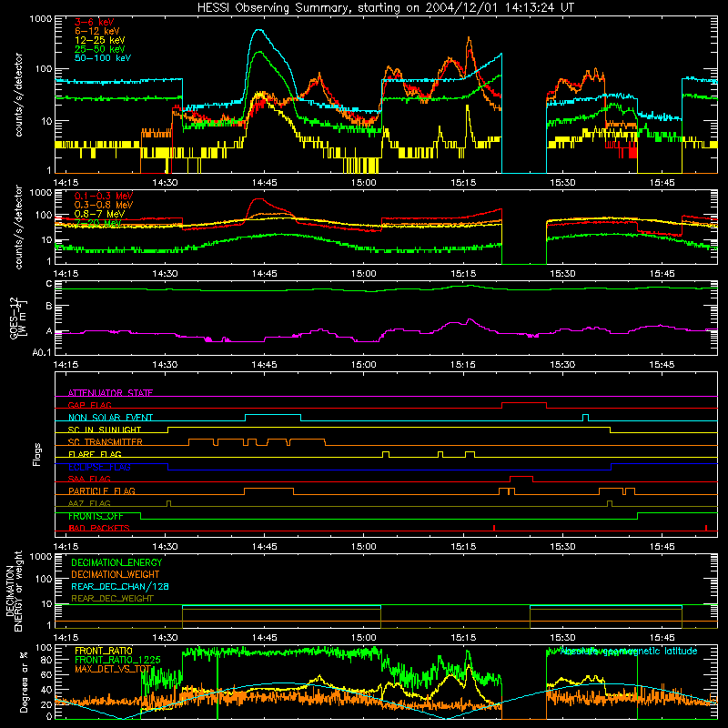The height and width of the screenshot is (728, 728).
Task: Click 15:45 tick under the decimation panel
Action: pyautogui.click(x=662, y=638)
